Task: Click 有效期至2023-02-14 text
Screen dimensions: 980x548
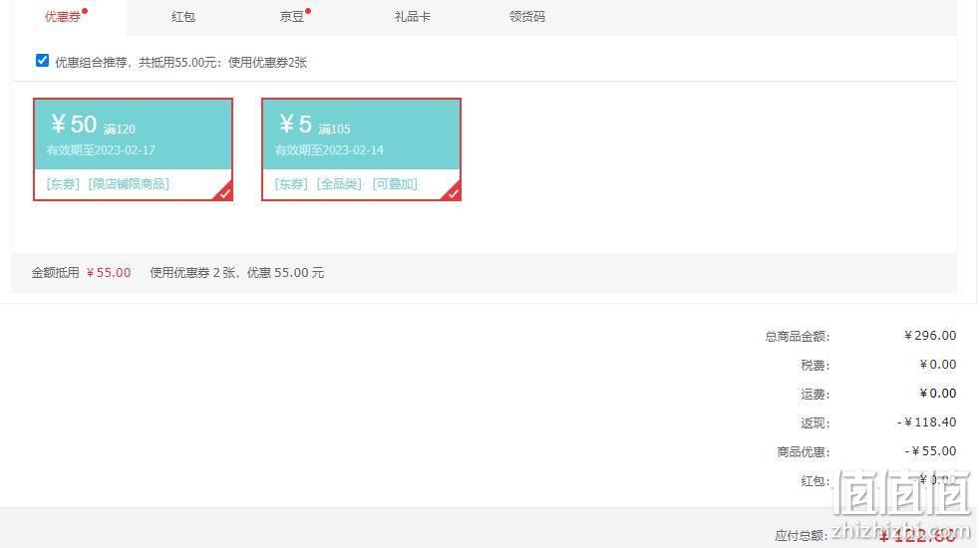Action: [x=329, y=150]
